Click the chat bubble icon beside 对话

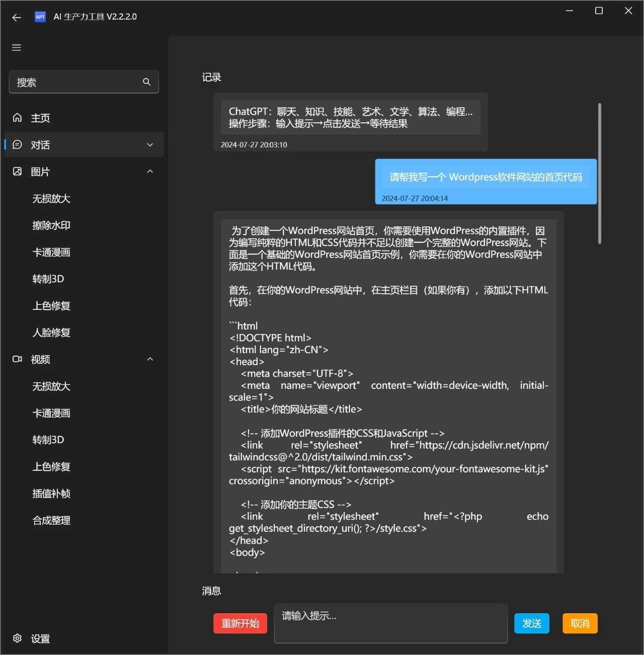click(17, 144)
